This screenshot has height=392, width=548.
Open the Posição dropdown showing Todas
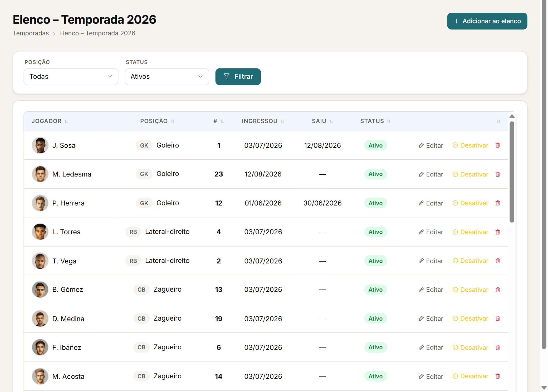point(71,77)
